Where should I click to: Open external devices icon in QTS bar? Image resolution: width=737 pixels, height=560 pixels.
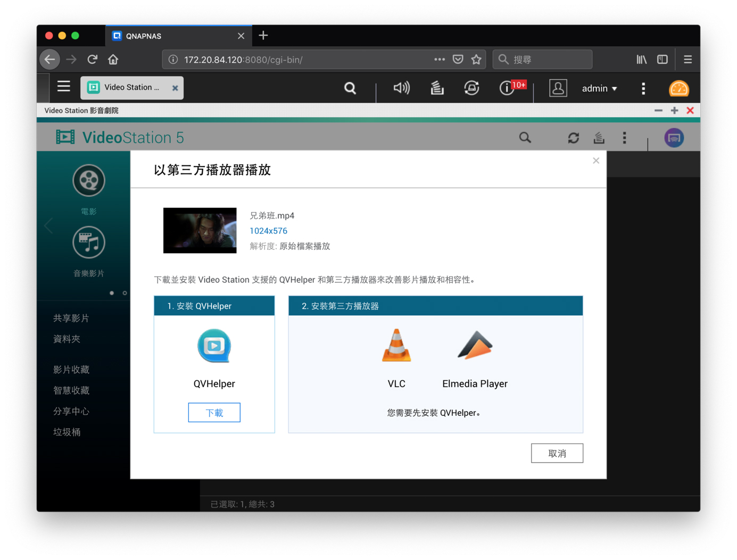point(471,88)
